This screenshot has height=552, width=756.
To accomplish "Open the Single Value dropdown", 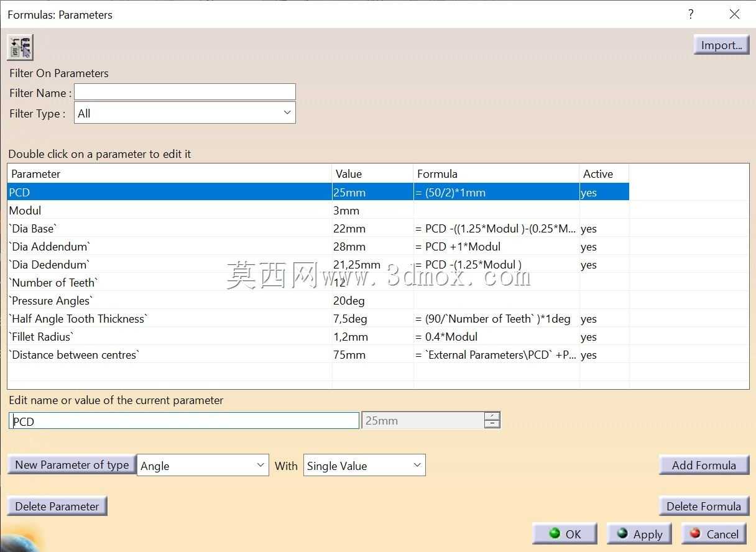I will tap(364, 465).
